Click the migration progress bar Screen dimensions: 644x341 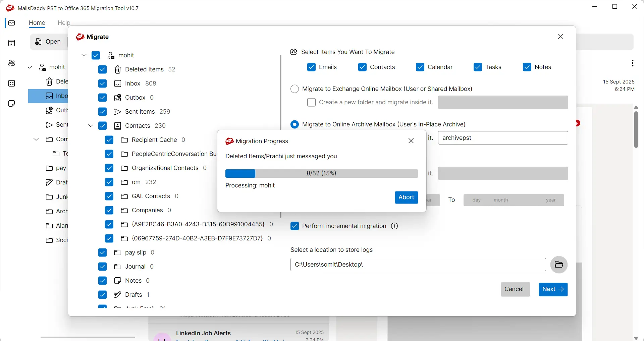point(321,173)
